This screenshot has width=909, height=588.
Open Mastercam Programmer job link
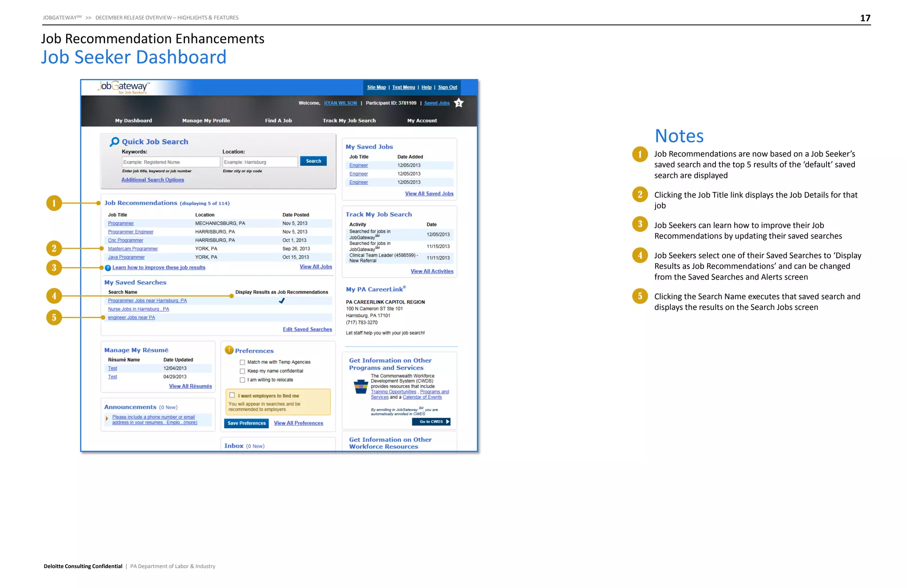click(133, 249)
